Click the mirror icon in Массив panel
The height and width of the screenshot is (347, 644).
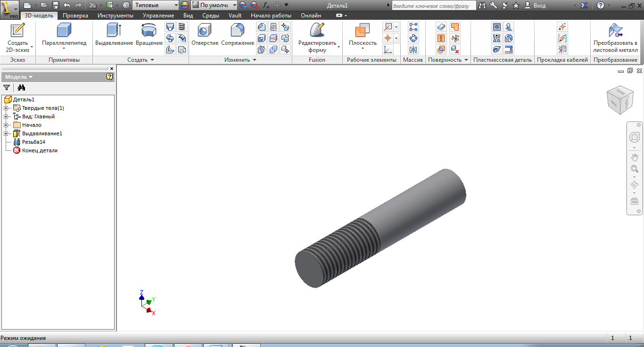413,50
